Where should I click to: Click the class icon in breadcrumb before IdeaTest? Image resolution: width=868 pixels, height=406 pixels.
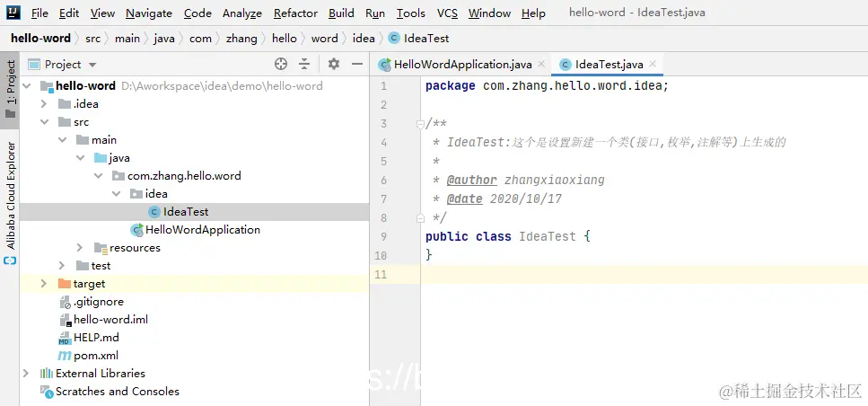[394, 39]
